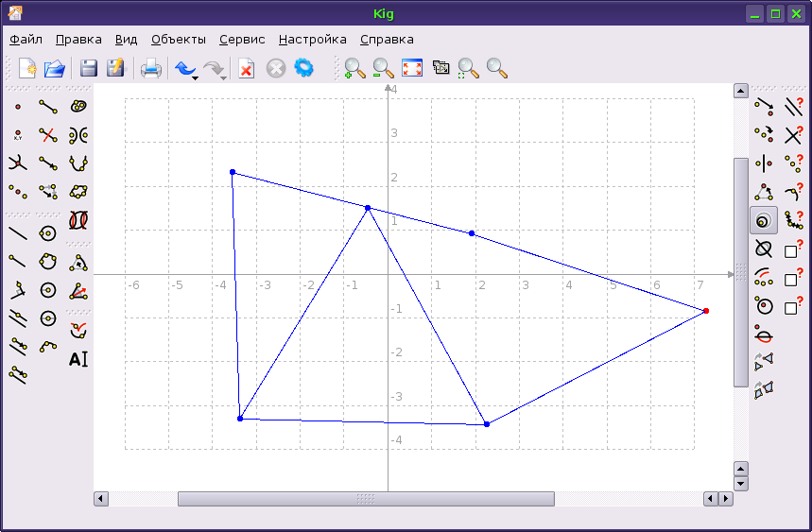
Task: Choose the text label tool
Action: [78, 359]
